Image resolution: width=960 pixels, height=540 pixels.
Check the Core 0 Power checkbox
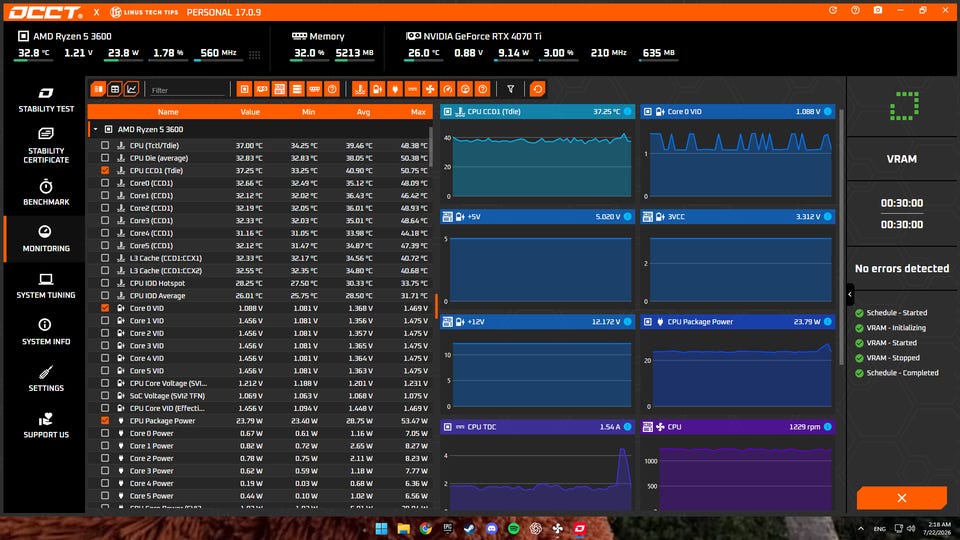(105, 433)
